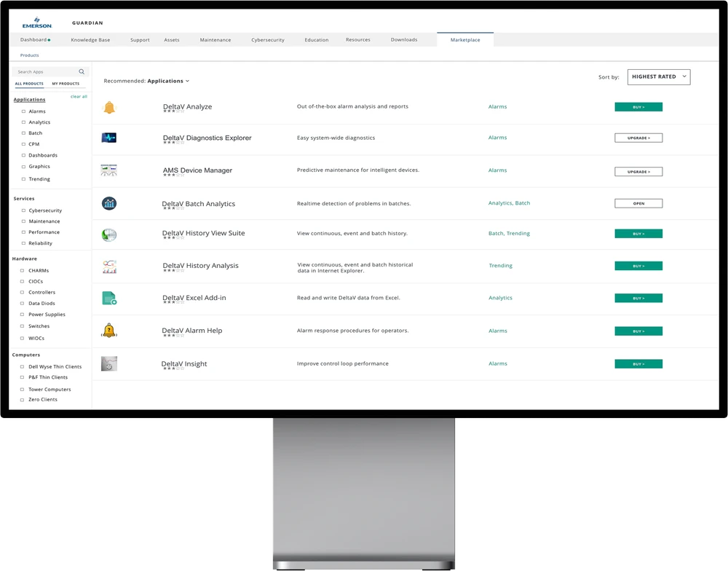Check the Analytics filter box

click(23, 122)
